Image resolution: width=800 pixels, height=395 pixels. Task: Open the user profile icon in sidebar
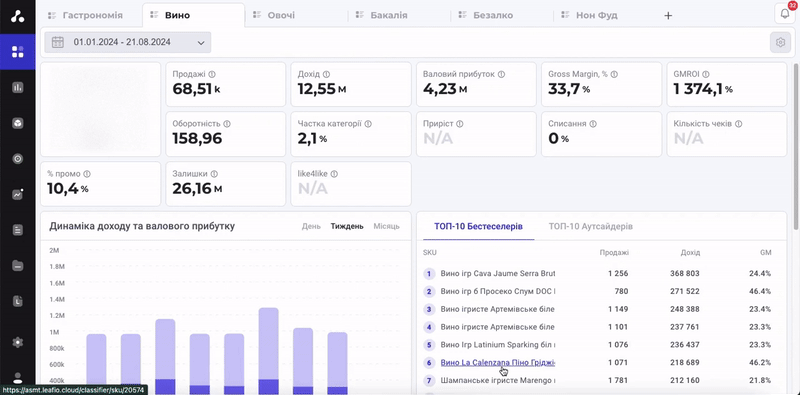click(18, 378)
